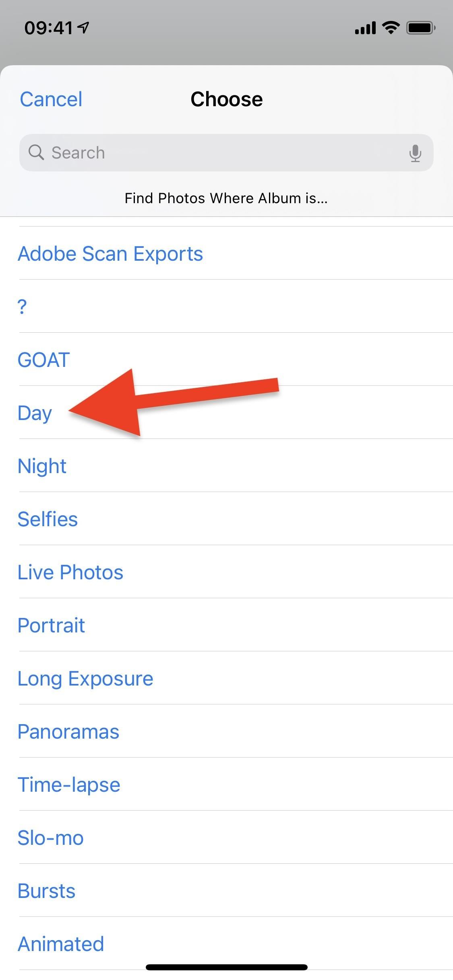The image size is (453, 980).
Task: Cancel the album chooser
Action: [51, 99]
